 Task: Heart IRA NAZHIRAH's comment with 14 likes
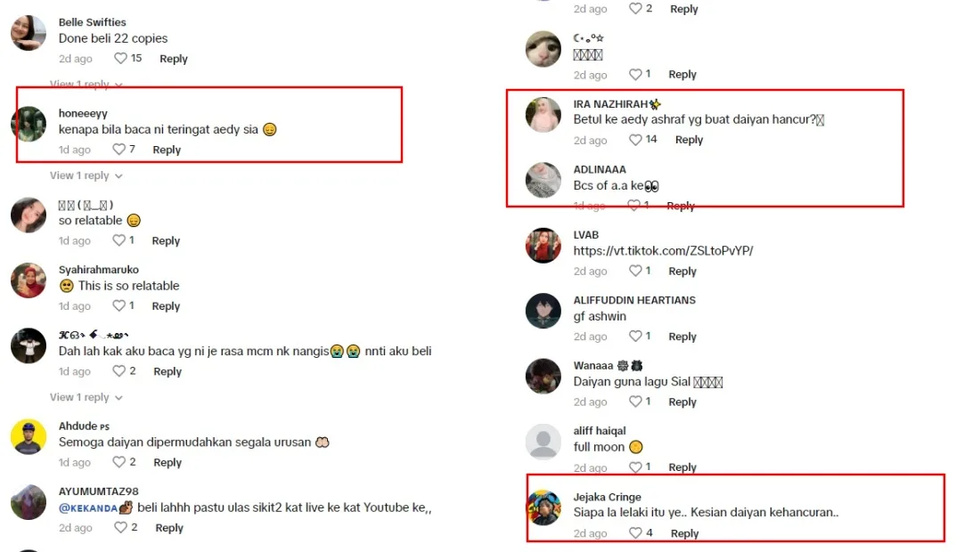[x=635, y=139]
